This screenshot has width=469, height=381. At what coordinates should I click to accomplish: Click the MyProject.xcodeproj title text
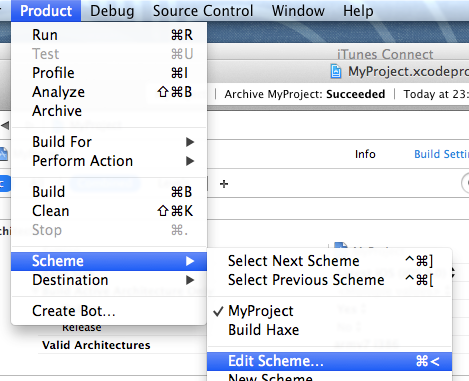(408, 72)
